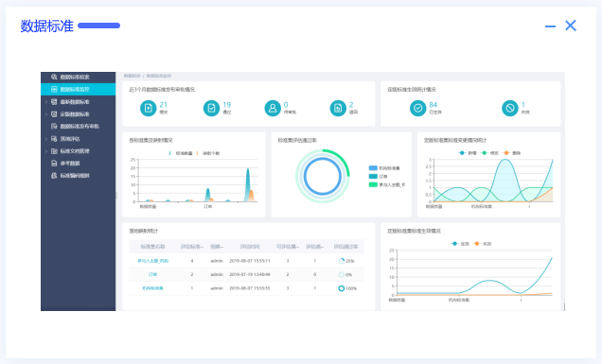Toggle the 失效 series in 生效情况 chart legend
This screenshot has height=364, width=602.
[x=482, y=244]
